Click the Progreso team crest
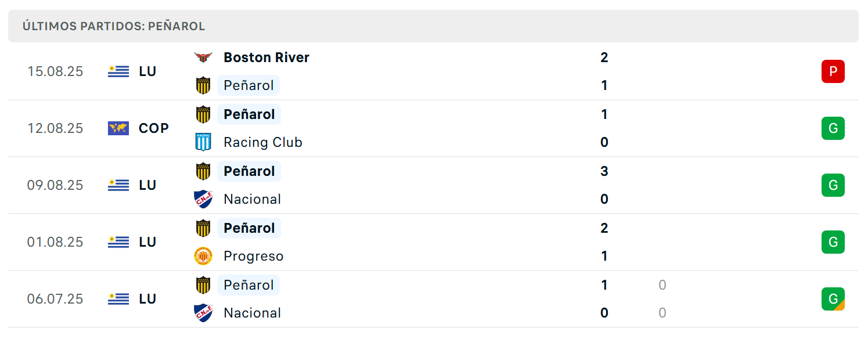Screen dimensions: 868x339 203,256
